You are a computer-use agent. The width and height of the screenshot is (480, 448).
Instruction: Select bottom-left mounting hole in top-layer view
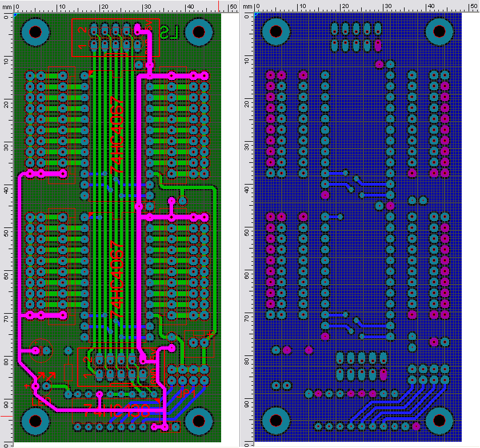click(35, 421)
